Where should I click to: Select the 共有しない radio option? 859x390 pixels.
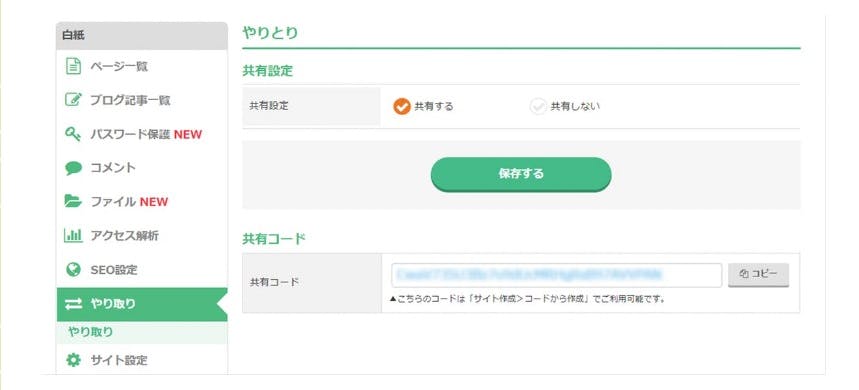(564, 106)
